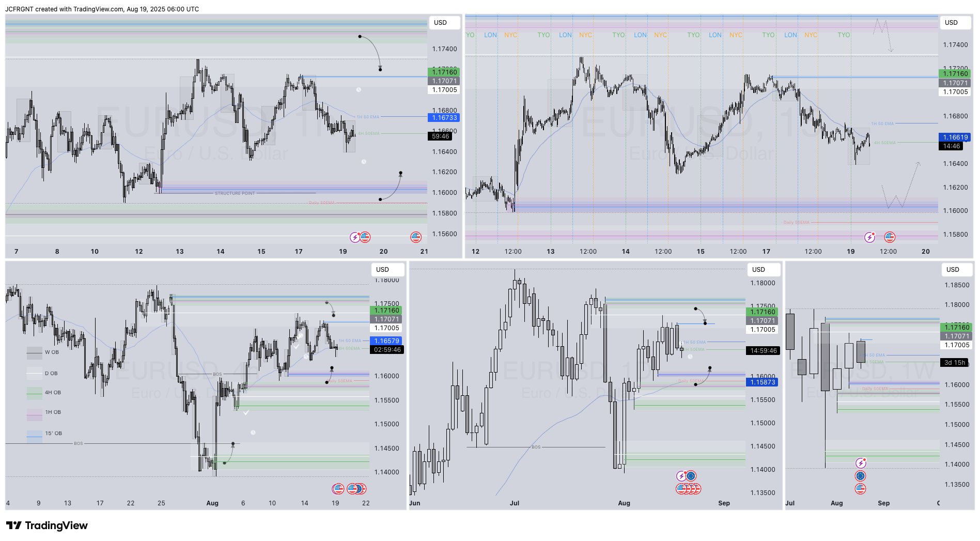
Task: Click BOS label near 1.16000 in 4H chart
Action: 217,374
